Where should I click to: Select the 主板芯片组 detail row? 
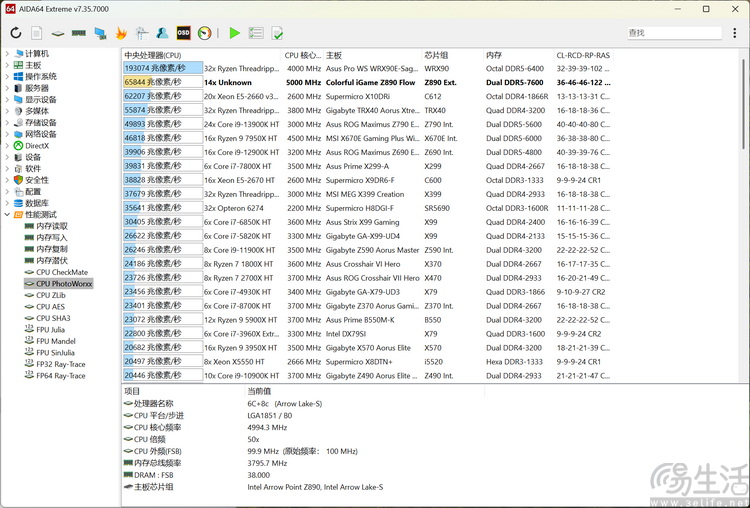point(303,487)
